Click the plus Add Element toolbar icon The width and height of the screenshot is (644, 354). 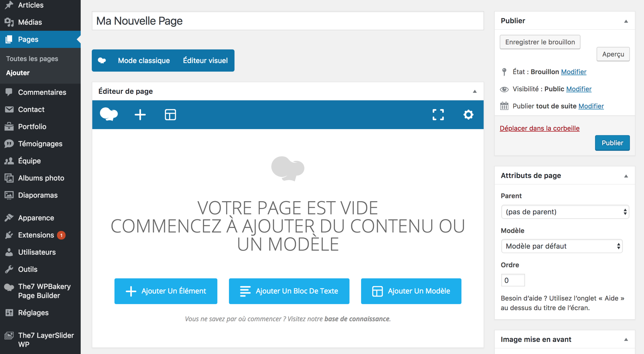pyautogui.click(x=140, y=115)
